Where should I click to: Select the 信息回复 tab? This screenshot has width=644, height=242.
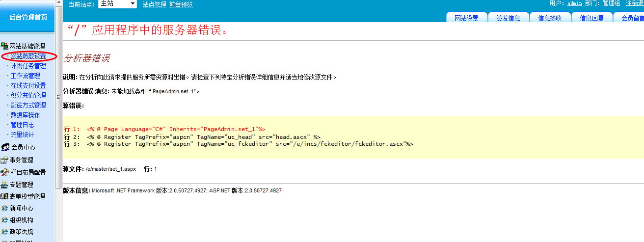coord(591,18)
